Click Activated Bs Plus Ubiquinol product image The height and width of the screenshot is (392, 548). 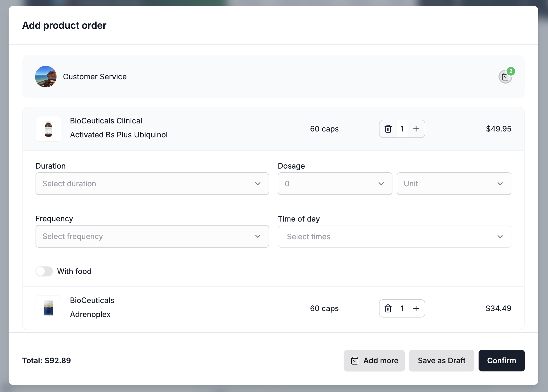coord(48,129)
